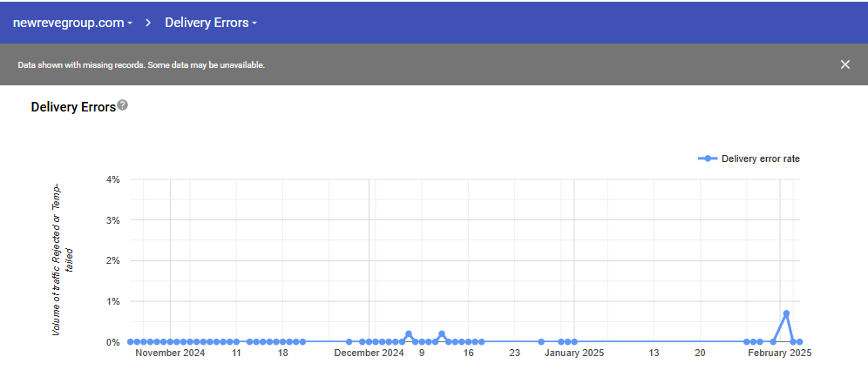The image size is (868, 377).
Task: Click the 4% y-axis label
Action: (112, 179)
